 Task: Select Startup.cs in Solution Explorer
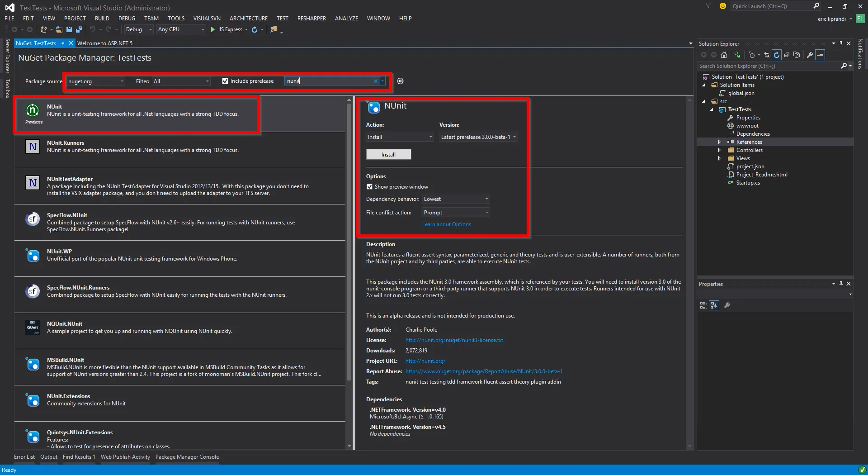tap(748, 183)
